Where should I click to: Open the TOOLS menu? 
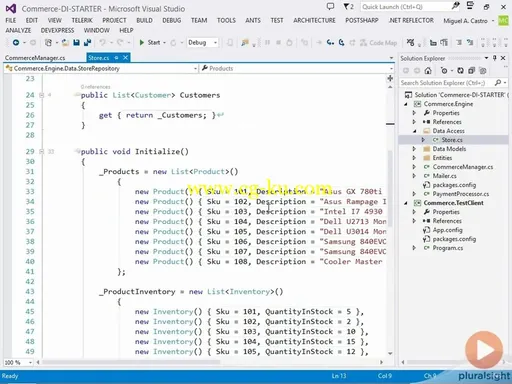pos(226,20)
